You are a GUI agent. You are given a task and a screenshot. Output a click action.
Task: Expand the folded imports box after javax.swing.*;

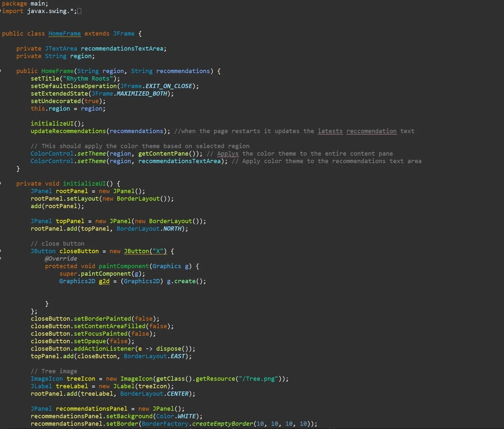[79, 11]
